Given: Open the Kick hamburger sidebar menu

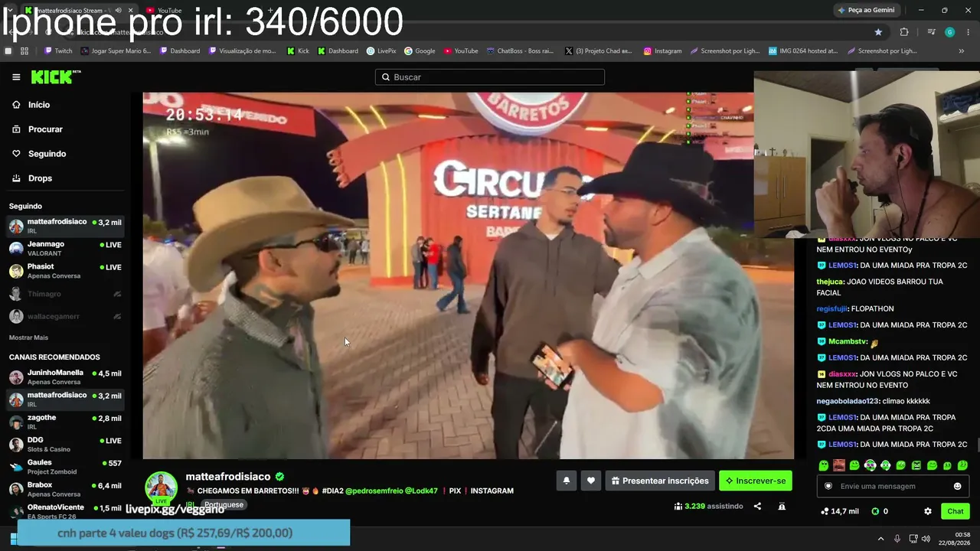Looking at the screenshot, I should click(x=16, y=77).
